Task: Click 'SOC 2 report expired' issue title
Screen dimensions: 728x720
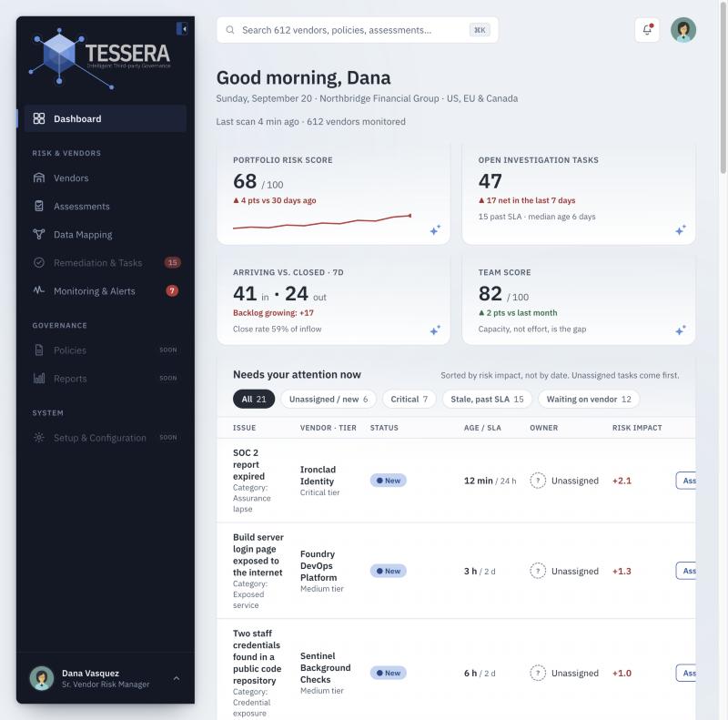Action: [248, 464]
